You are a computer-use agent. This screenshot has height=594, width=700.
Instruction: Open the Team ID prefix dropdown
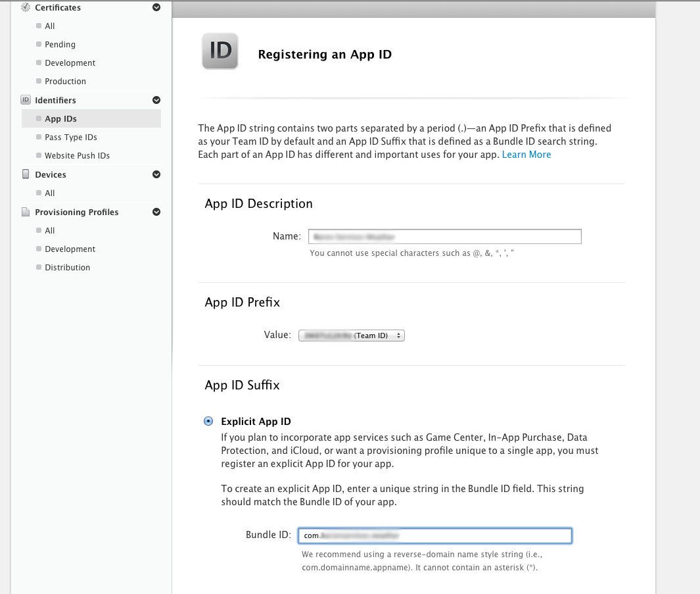point(352,335)
